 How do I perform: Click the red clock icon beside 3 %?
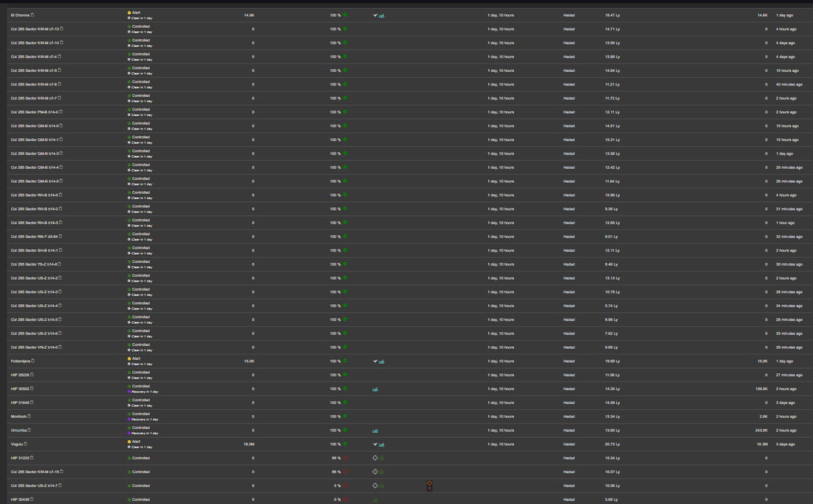tap(345, 486)
